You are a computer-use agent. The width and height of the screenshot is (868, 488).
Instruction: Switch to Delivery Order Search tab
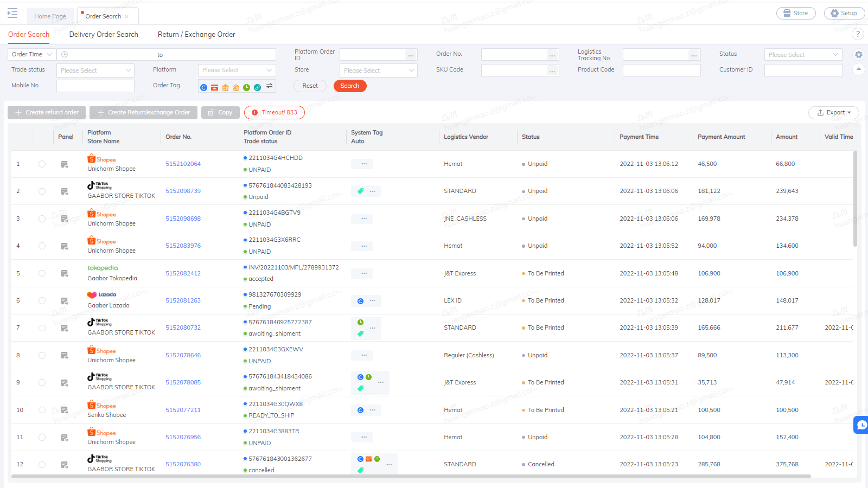point(103,34)
